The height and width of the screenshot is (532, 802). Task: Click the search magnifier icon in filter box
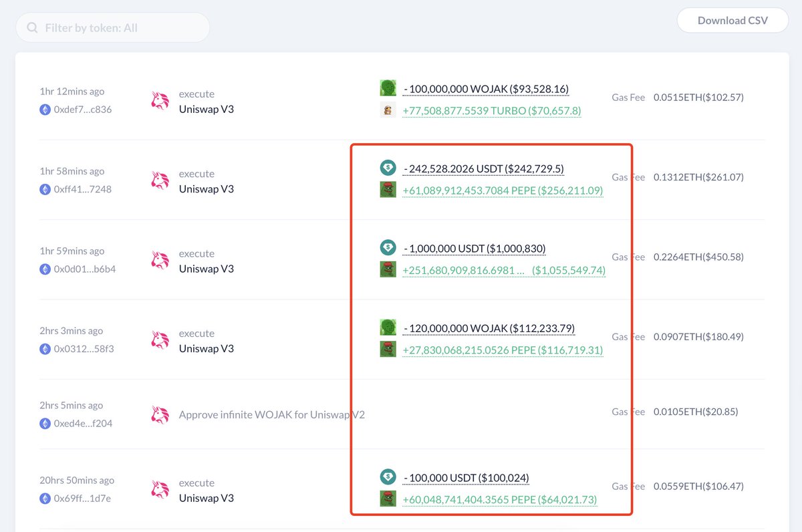[32, 28]
